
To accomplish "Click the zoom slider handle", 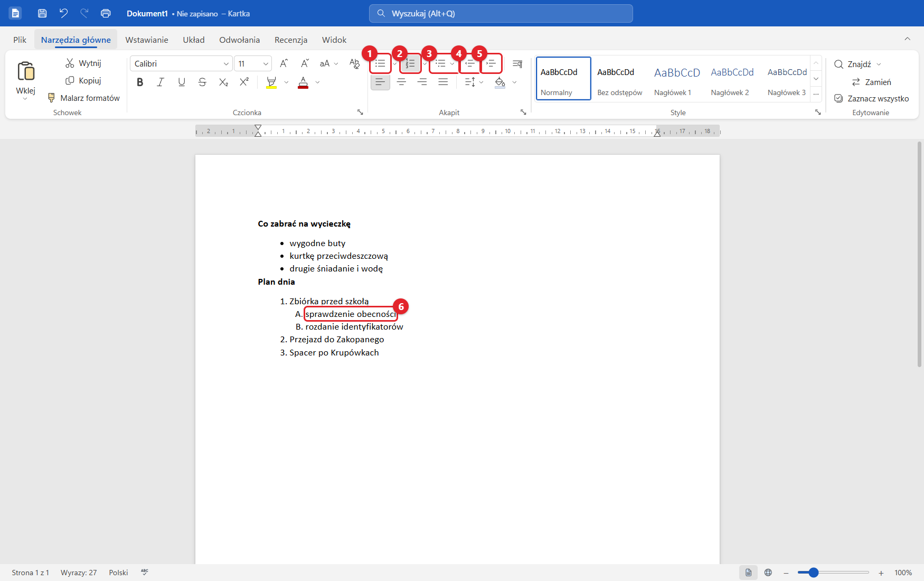I will [814, 573].
